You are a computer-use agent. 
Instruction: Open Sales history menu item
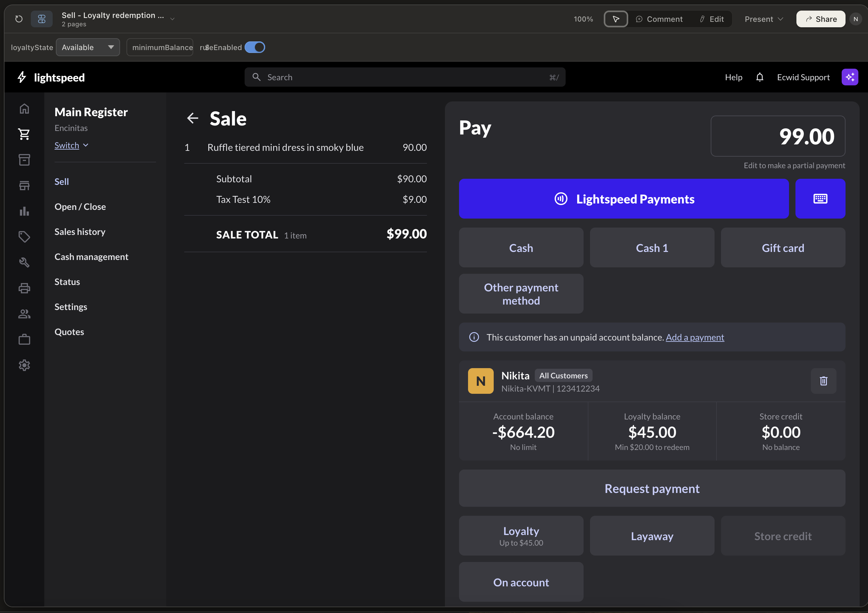(80, 232)
